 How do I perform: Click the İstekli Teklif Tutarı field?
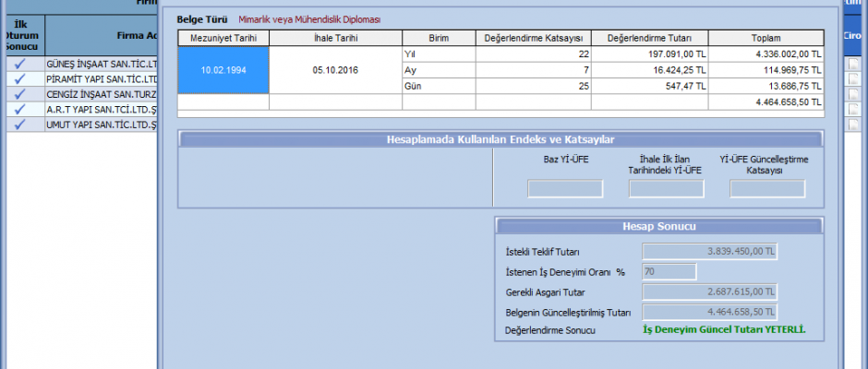[709, 251]
